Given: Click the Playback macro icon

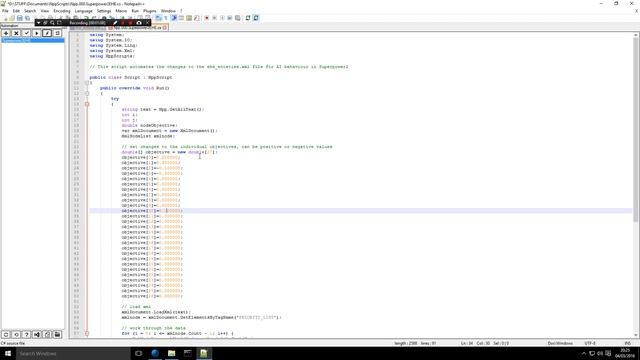Looking at the screenshot, I should tap(222, 18).
